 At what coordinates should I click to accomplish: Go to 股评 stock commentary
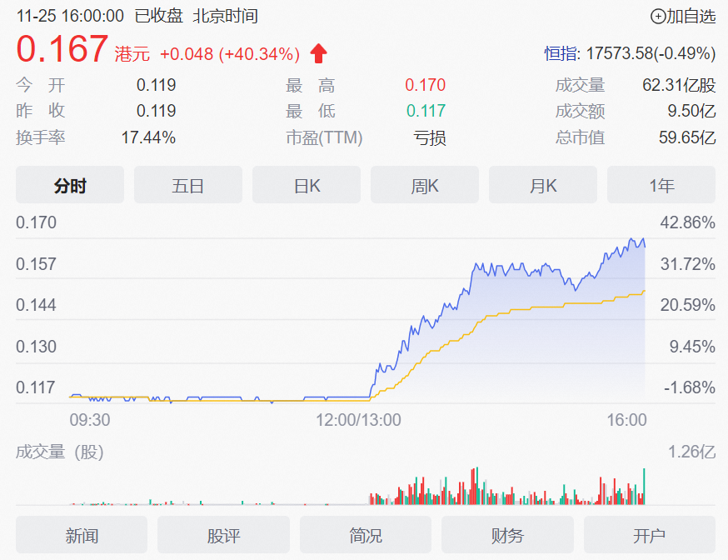(224, 535)
